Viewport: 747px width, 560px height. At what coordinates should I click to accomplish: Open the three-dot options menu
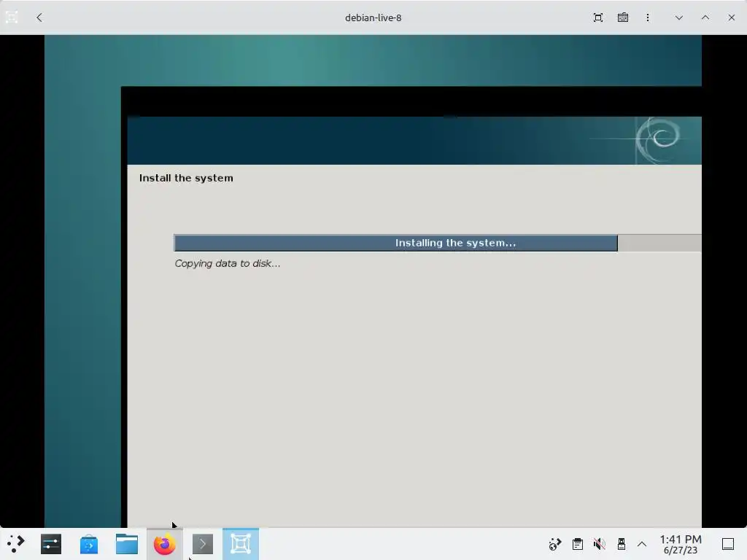648,17
